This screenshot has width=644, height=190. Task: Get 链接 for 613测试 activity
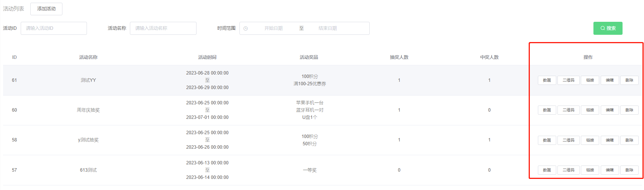590,170
